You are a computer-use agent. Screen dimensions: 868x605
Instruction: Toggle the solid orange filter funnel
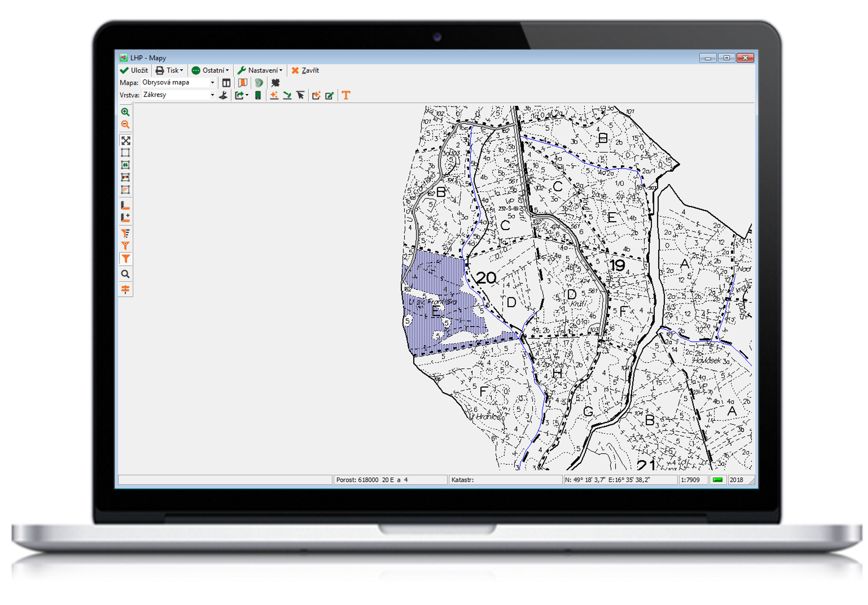[x=125, y=259]
